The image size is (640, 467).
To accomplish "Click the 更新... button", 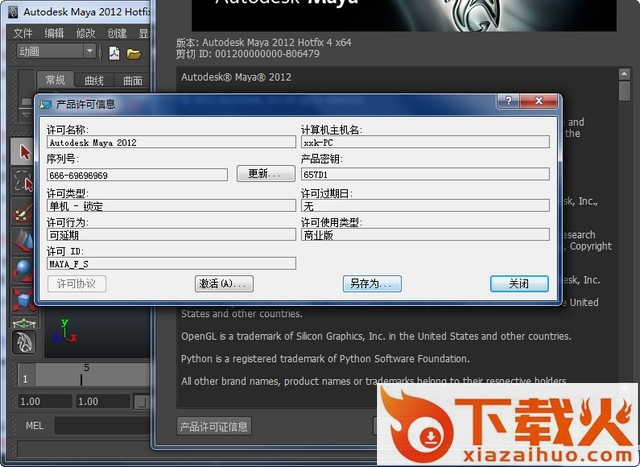I will (265, 174).
